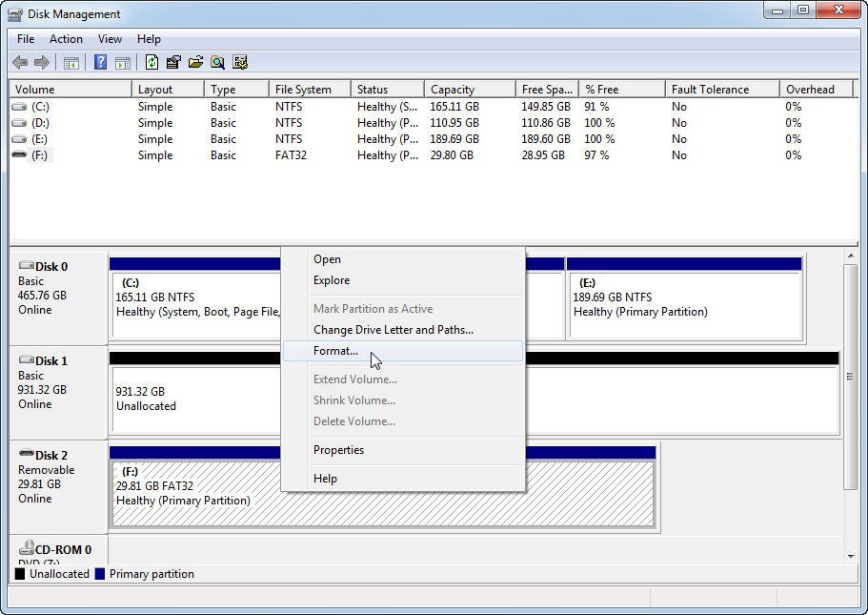The image size is (868, 615).
Task: Open the Action menu
Action: click(x=66, y=39)
